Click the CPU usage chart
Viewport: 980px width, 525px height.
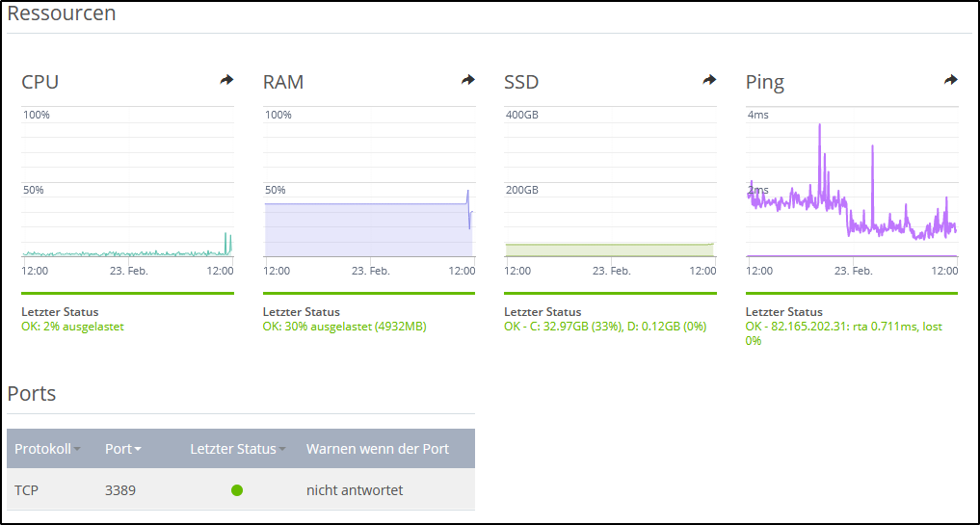point(127,182)
